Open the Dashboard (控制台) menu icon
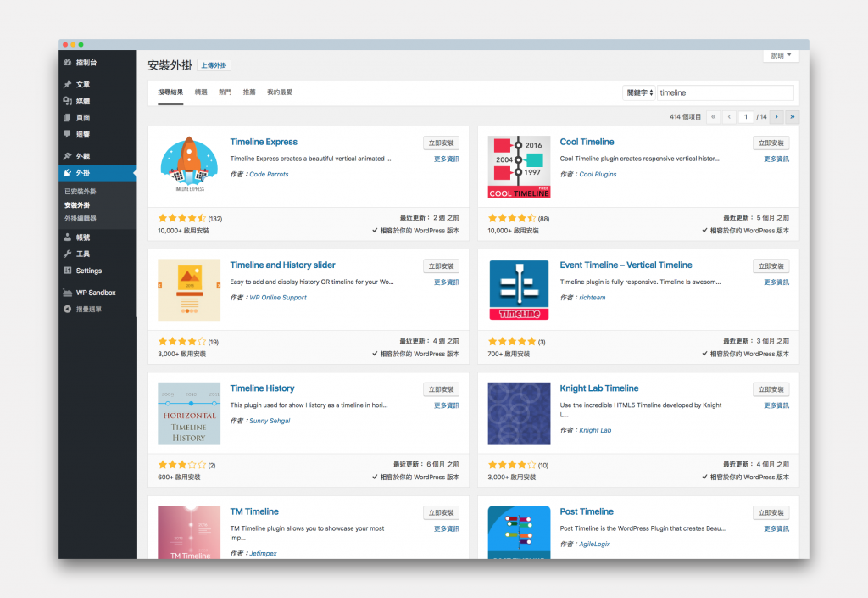 click(68, 63)
